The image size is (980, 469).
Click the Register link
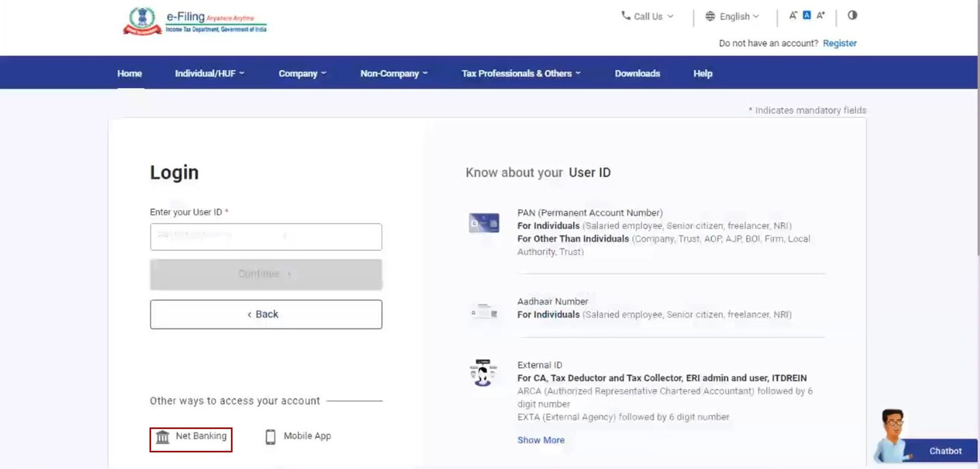point(839,43)
